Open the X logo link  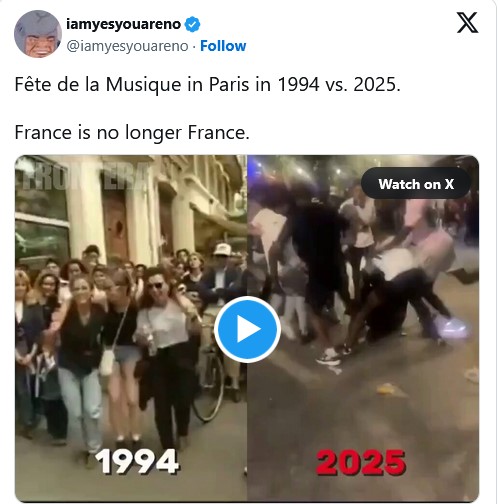467,23
